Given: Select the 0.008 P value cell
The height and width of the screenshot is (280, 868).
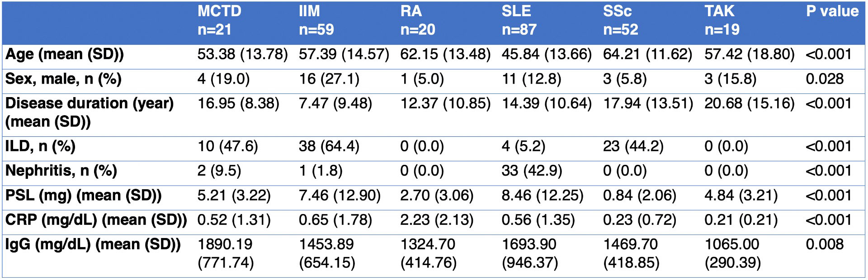Looking at the screenshot, I should coord(825,245).
